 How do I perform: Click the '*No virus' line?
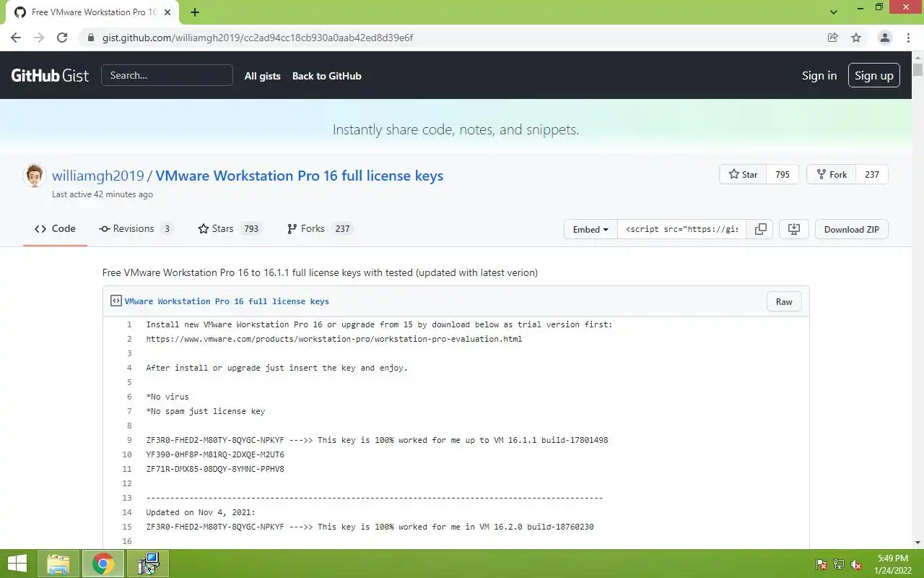click(x=167, y=397)
